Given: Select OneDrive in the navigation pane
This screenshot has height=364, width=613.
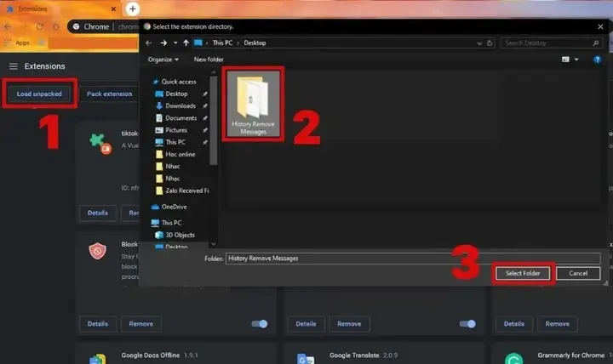Looking at the screenshot, I should (173, 206).
